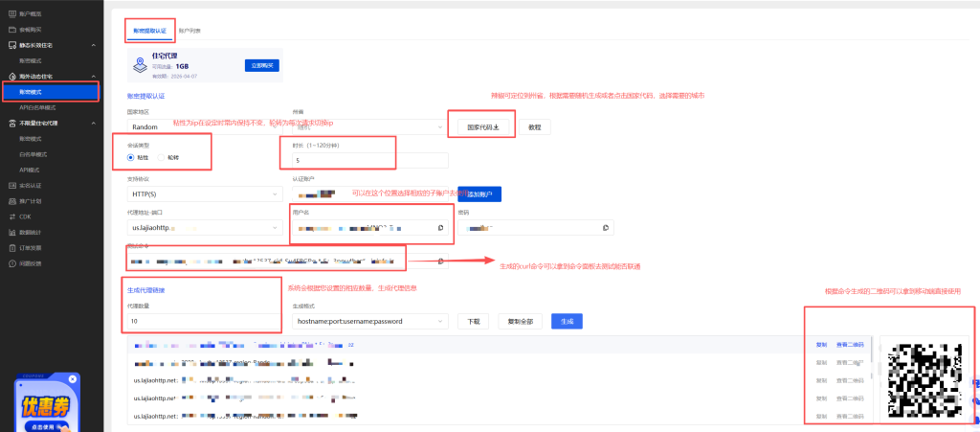Open 账密模式 under 静态长效住宅
Viewport: 980px width, 432px height.
coord(30,60)
